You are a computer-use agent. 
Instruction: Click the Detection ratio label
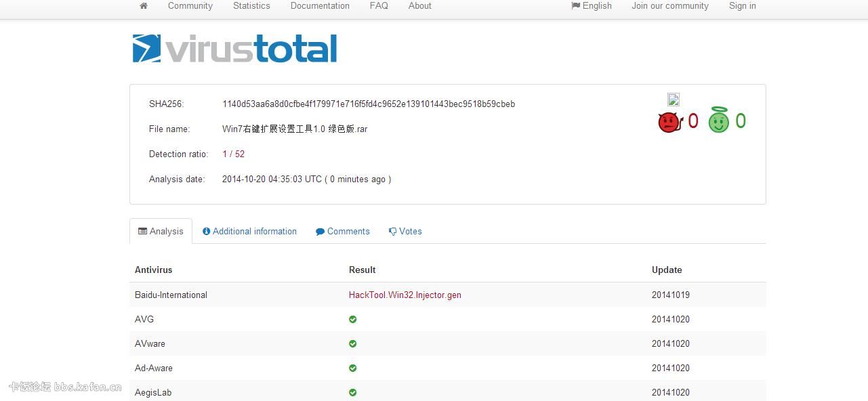(x=179, y=154)
